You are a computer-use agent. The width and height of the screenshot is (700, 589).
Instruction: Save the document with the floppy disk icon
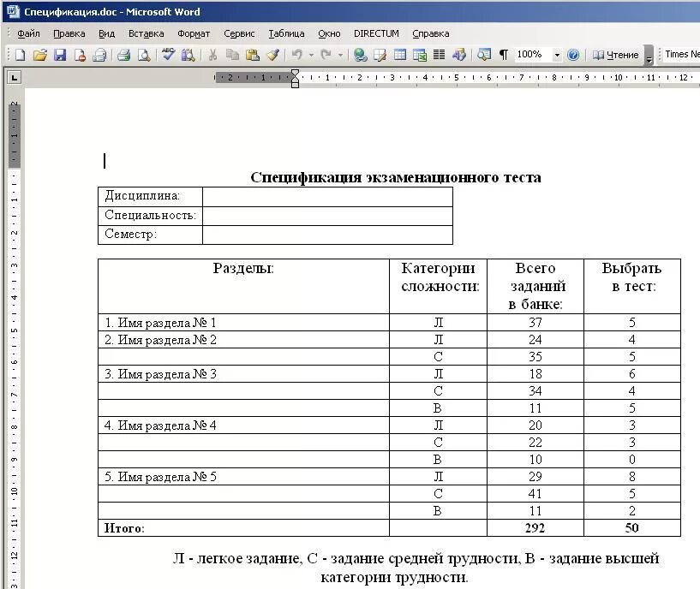tap(60, 55)
